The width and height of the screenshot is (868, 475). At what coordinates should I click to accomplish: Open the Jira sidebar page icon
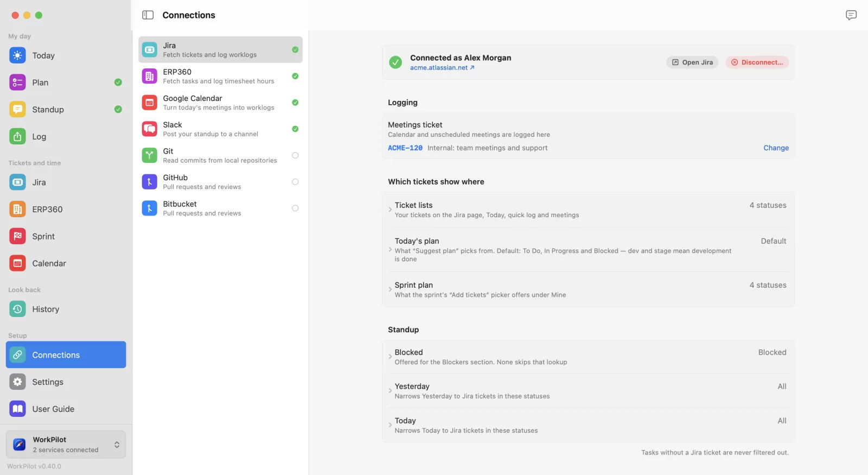click(17, 182)
